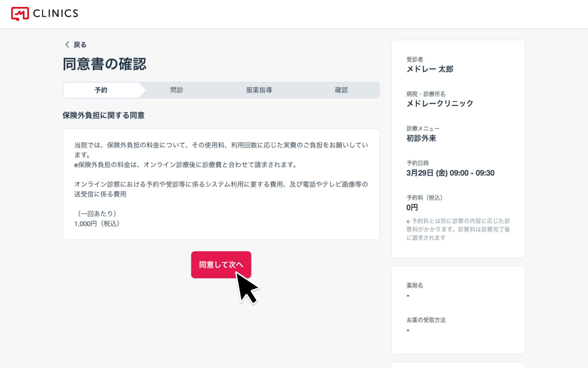
Task: Click the 0円 reservation fee value
Action: point(412,208)
